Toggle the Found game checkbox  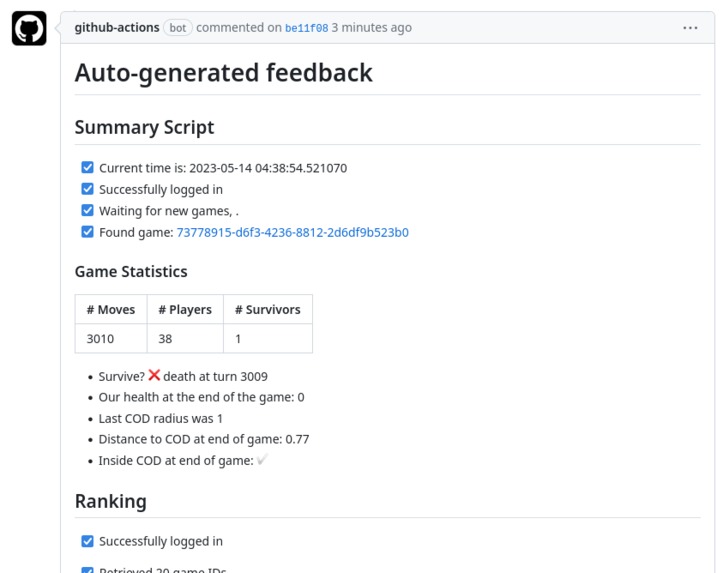[x=87, y=231]
